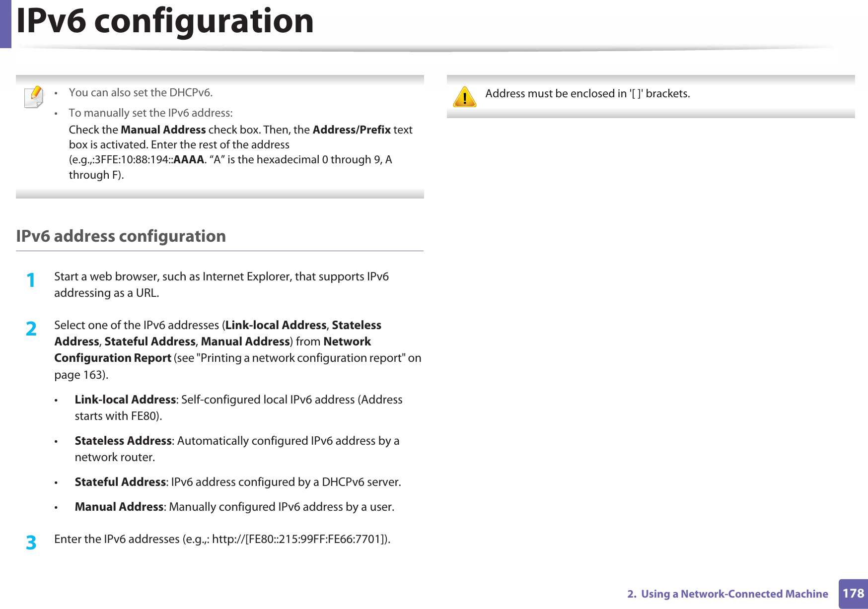
Task: Click "You can also set the DHCPv6." note
Action: coord(141,92)
